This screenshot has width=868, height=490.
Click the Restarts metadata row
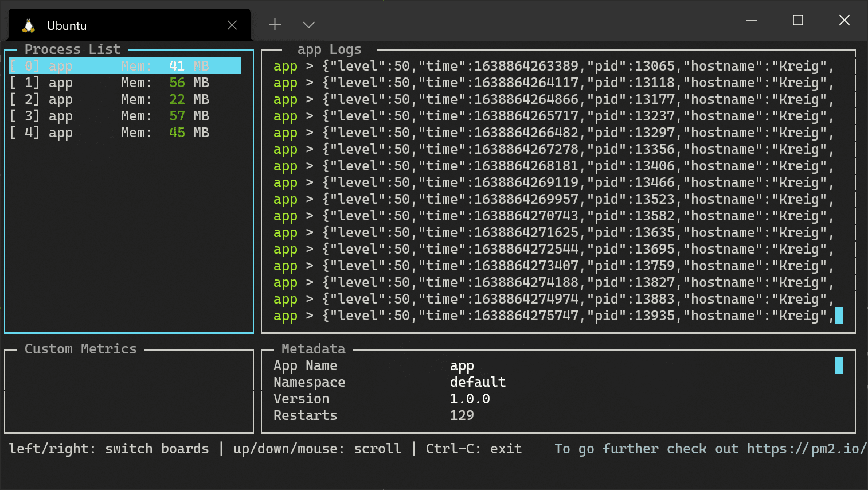[373, 415]
